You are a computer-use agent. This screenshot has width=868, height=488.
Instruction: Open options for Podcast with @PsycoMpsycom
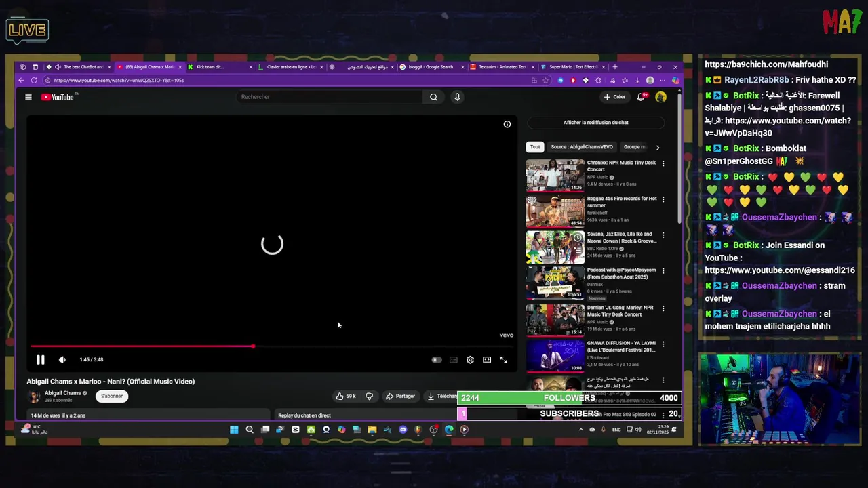pyautogui.click(x=663, y=271)
